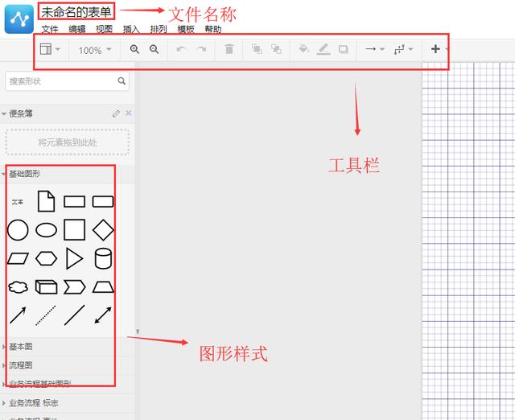Click the zoom out magnifier icon
Image resolution: width=515 pixels, height=420 pixels.
[x=154, y=49]
